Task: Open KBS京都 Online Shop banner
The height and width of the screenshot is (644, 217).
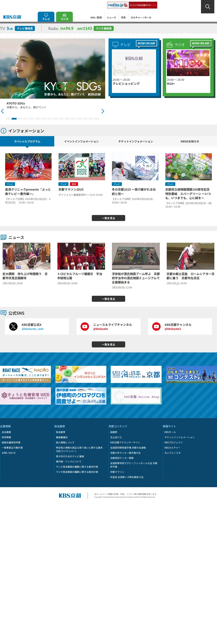Action: coord(136,396)
